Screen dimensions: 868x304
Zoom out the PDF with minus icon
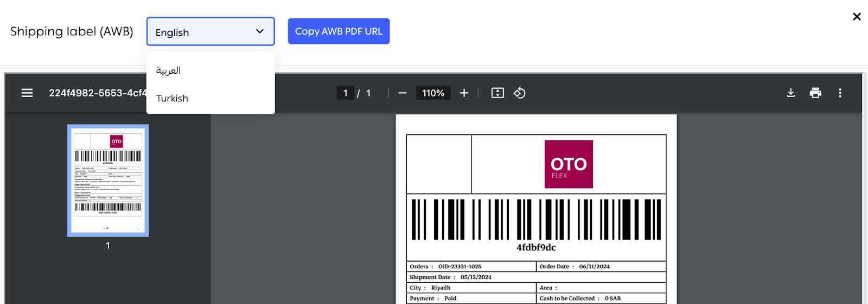tap(402, 93)
